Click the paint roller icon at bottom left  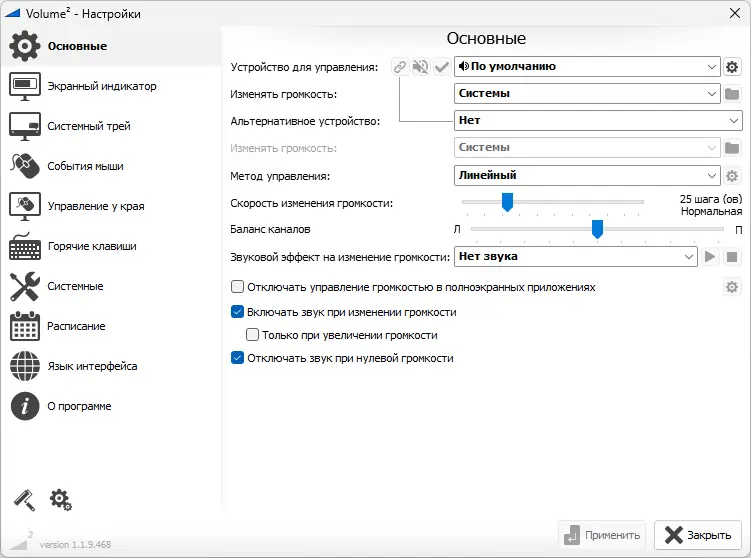(24, 499)
